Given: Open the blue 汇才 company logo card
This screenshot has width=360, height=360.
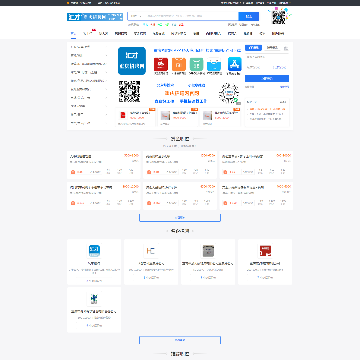Looking at the screenshot, I should pyautogui.click(x=94, y=251).
